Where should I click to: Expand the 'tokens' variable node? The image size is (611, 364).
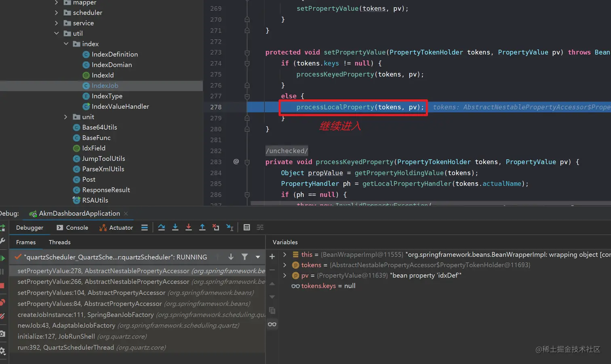point(285,265)
